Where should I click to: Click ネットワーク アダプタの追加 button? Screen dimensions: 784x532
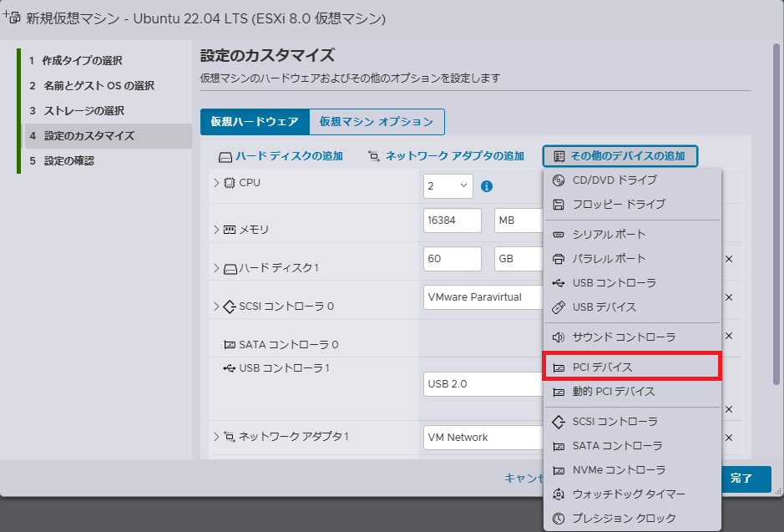446,156
